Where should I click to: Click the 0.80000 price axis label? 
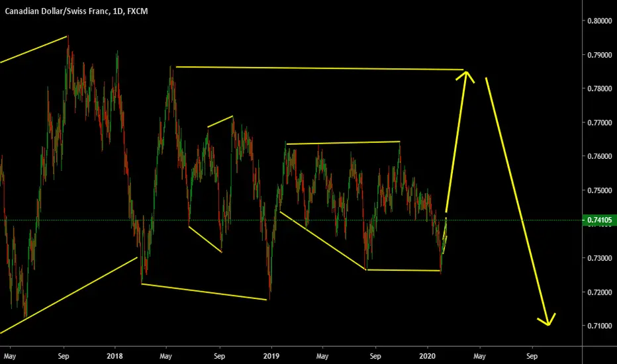[600, 21]
